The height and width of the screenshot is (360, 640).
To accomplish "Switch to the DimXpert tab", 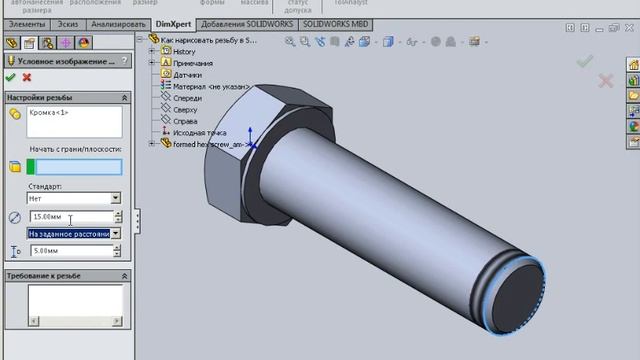I will click(x=173, y=24).
